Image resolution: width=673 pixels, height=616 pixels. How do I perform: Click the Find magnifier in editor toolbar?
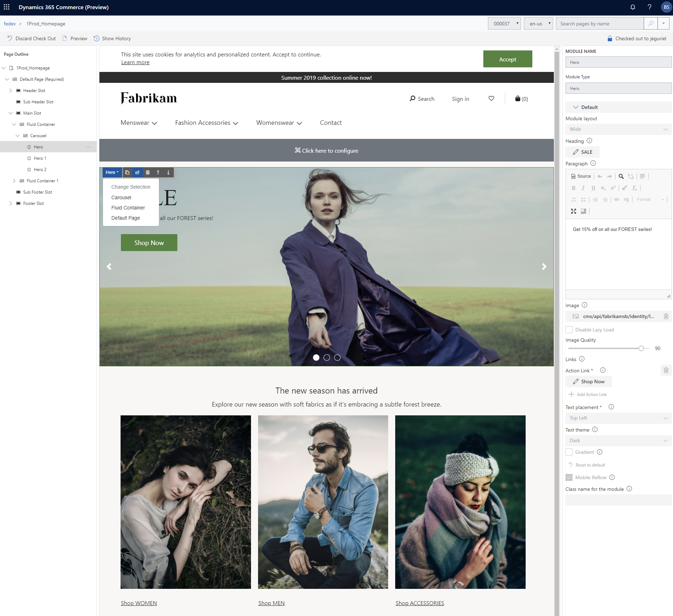(x=621, y=176)
